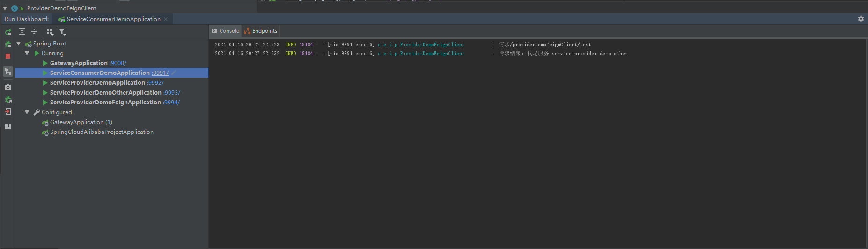Click the Spring Boot leaf icon on the root node
The width and height of the screenshot is (868, 249).
coord(28,44)
